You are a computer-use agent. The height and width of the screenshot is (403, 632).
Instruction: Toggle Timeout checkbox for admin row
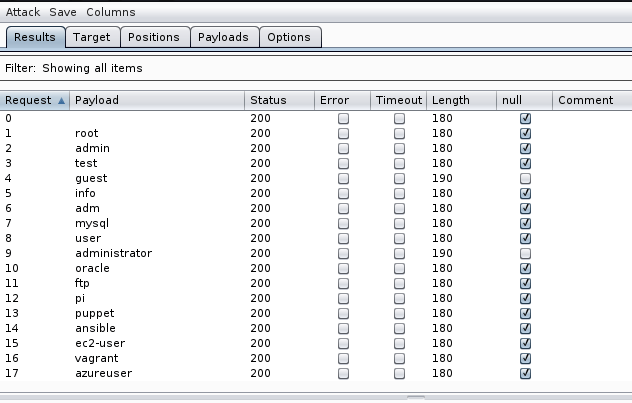tap(399, 148)
